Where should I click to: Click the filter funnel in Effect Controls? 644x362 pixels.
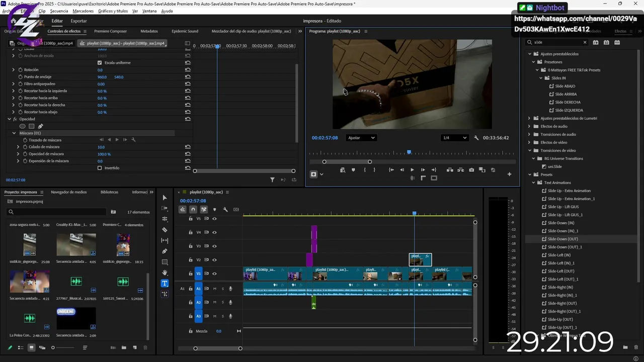coord(272,179)
